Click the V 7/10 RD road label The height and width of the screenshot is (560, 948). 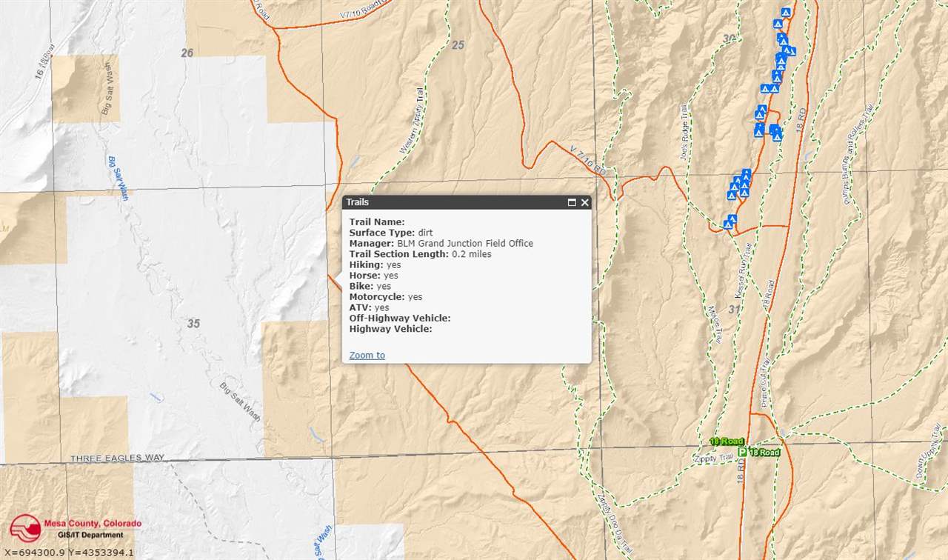click(x=589, y=160)
